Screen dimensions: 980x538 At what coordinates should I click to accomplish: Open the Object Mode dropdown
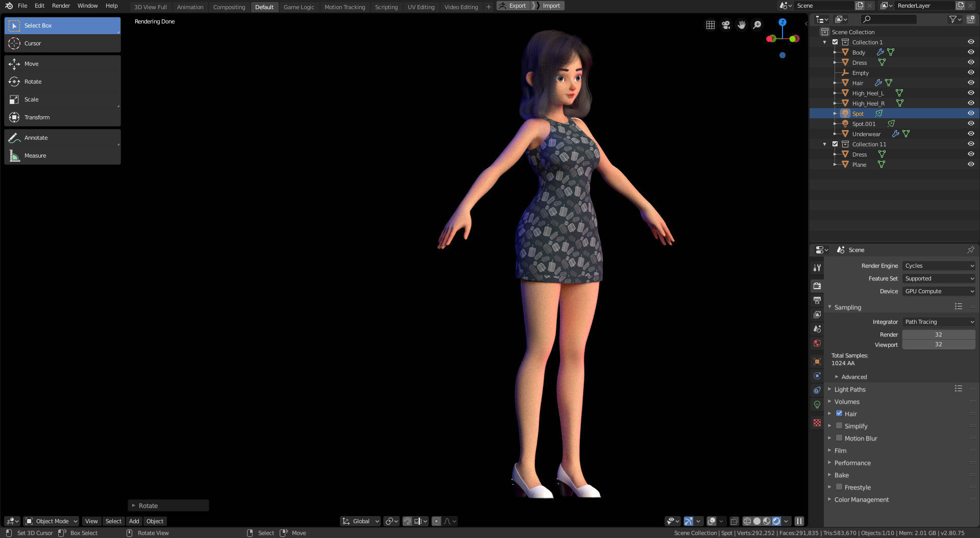(x=51, y=521)
